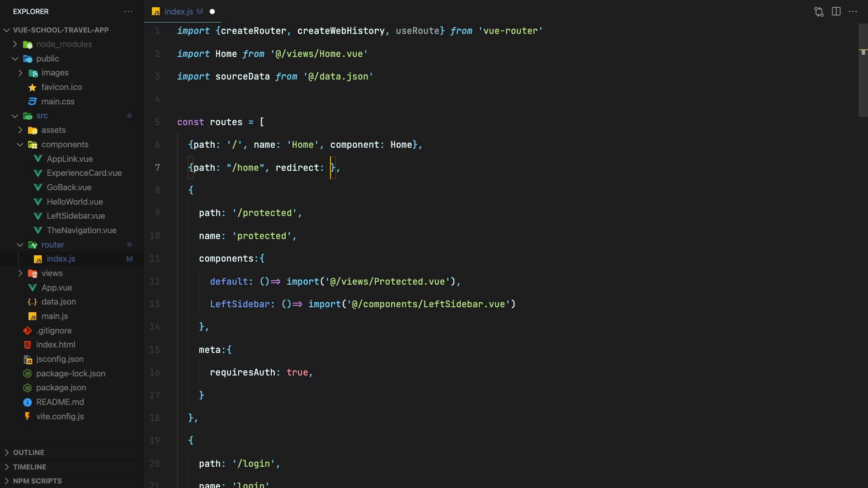Click the git icon beside .gitignore

tap(28, 331)
